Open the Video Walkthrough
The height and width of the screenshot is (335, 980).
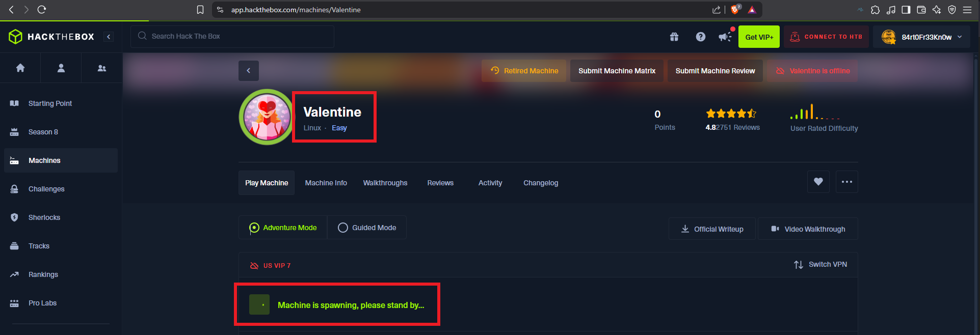[x=808, y=229]
